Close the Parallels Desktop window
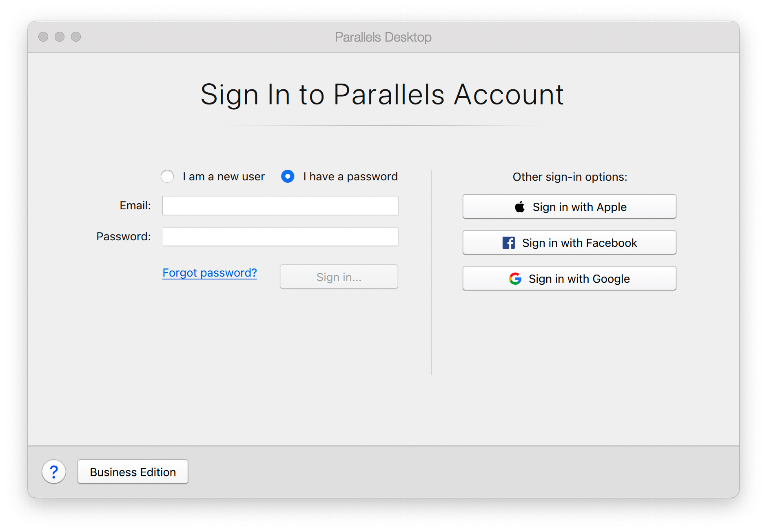 tap(43, 37)
